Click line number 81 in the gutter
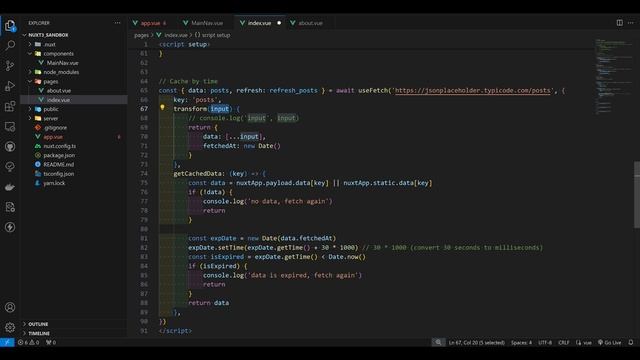 click(144, 238)
